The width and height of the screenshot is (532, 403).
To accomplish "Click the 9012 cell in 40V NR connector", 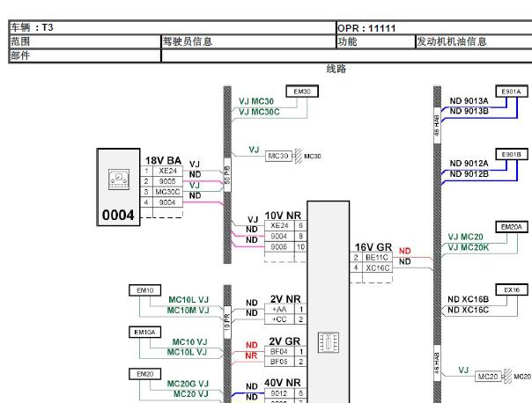I will (279, 393).
